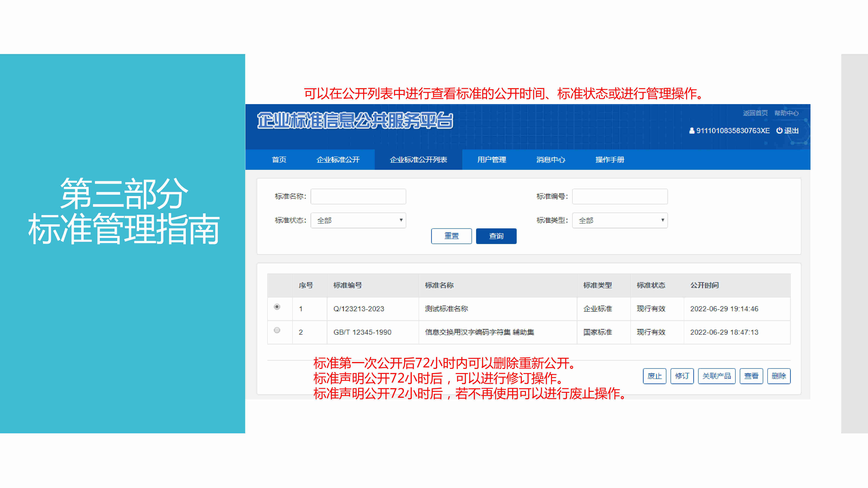Click the 删除 button
This screenshot has height=488, width=868.
pos(779,376)
